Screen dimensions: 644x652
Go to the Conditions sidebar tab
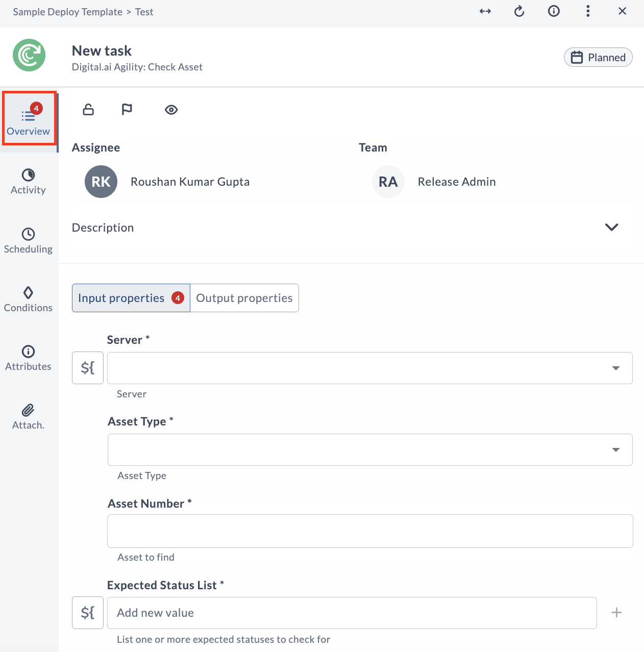(29, 300)
